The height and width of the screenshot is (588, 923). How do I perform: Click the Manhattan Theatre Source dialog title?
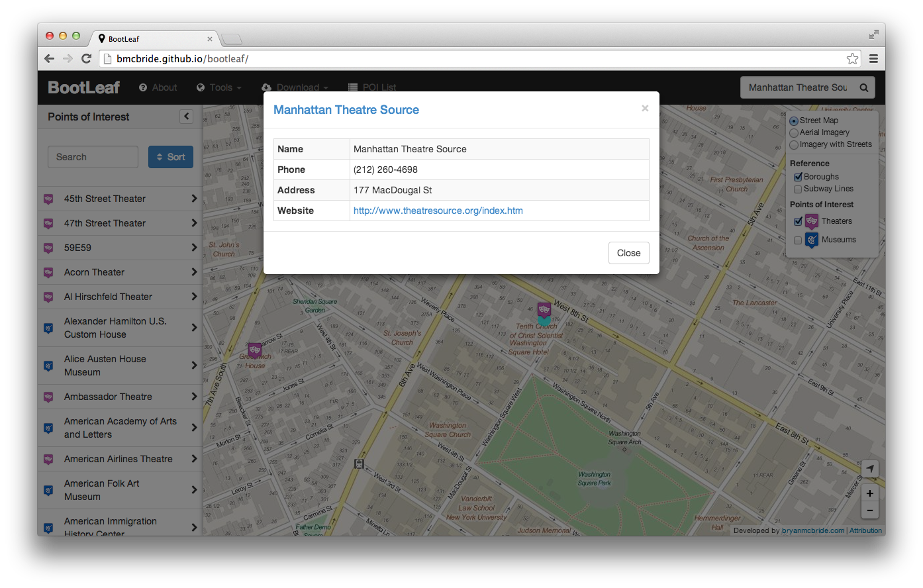pyautogui.click(x=346, y=110)
